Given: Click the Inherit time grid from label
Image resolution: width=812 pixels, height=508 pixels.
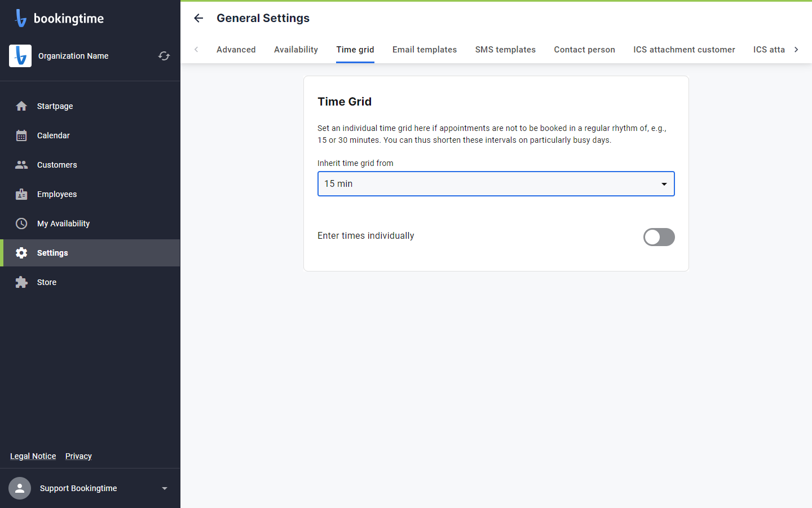Looking at the screenshot, I should (355, 163).
